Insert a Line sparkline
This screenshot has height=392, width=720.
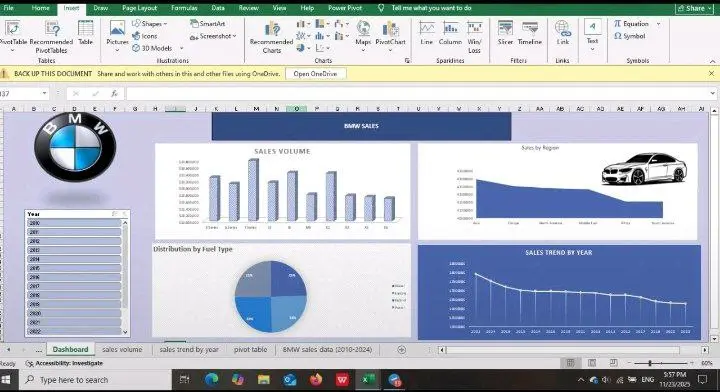point(427,33)
